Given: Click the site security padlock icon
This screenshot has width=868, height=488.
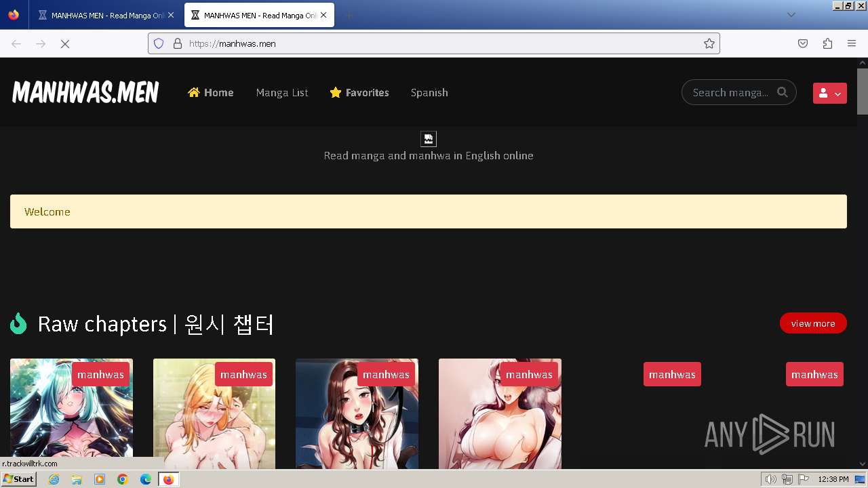Looking at the screenshot, I should pyautogui.click(x=178, y=43).
